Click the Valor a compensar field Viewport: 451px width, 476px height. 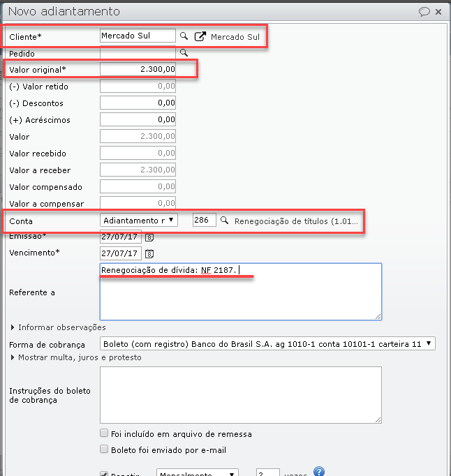click(138, 202)
